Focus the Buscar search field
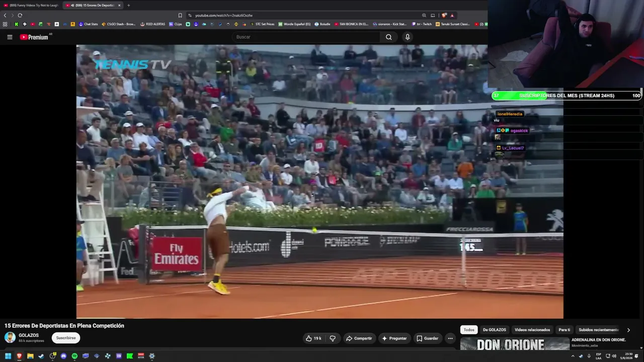The height and width of the screenshot is (362, 644). pyautogui.click(x=307, y=37)
